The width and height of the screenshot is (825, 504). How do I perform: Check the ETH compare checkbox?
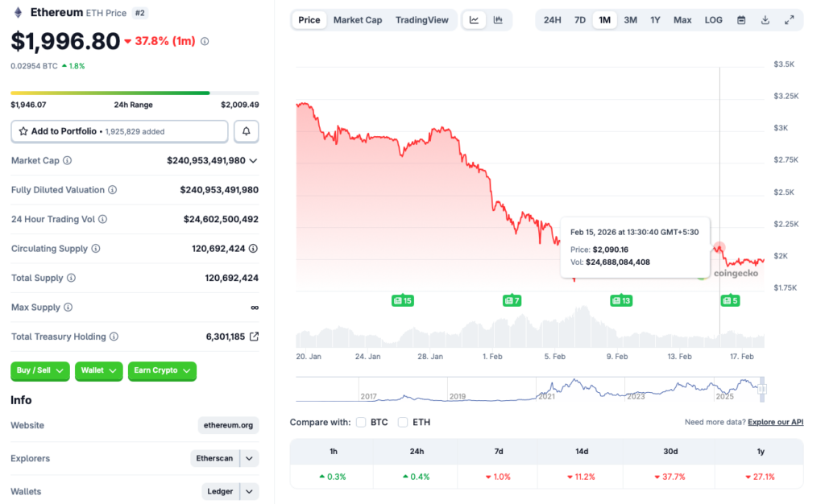click(403, 422)
